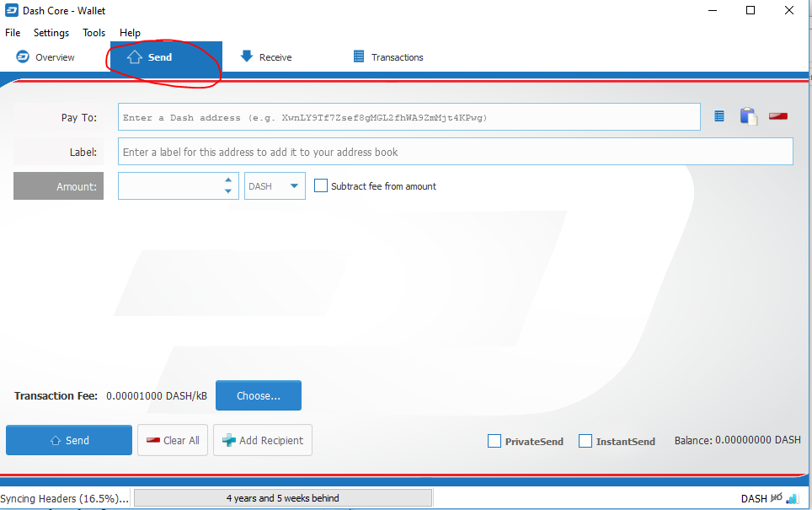
Task: Click the Syncing Headers (16.5%) status text
Action: [x=65, y=498]
